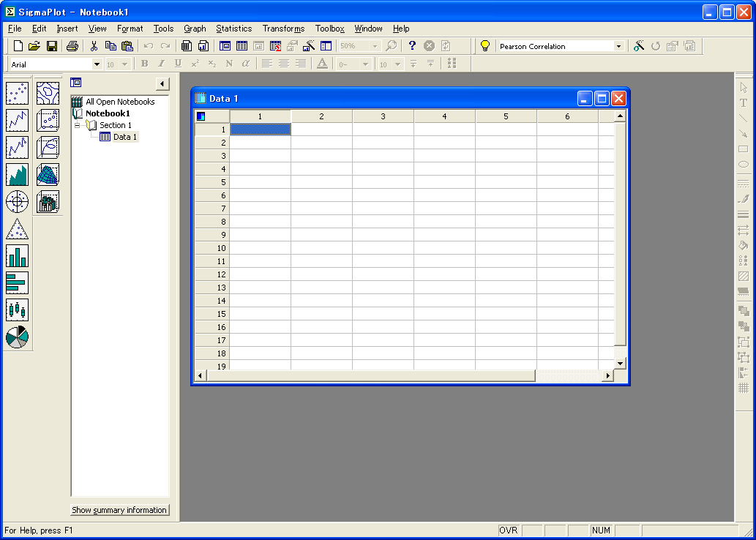
Task: Click the Print icon
Action: coord(72,46)
